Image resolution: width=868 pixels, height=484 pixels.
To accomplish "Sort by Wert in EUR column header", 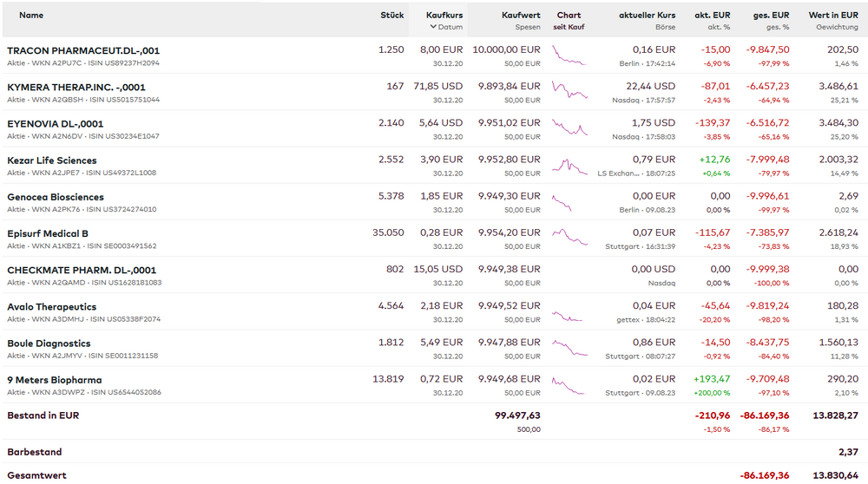I will [x=833, y=16].
